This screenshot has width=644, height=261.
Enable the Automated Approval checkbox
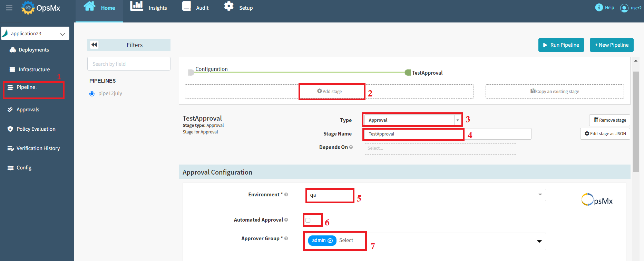308,220
